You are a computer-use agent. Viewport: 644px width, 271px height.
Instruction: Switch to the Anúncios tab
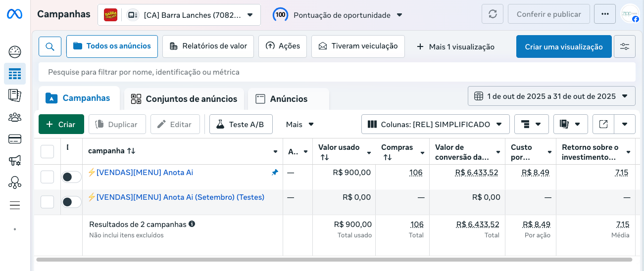(288, 99)
